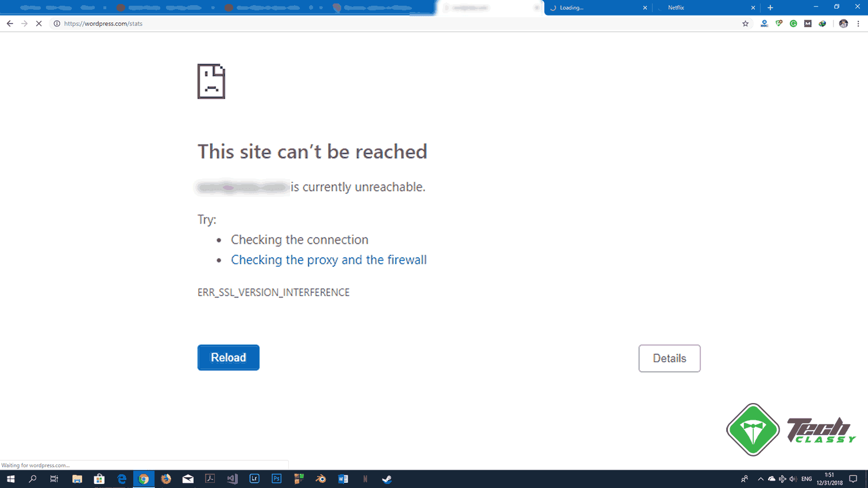
Task: Open the Grammarly browser extension
Action: 794,24
